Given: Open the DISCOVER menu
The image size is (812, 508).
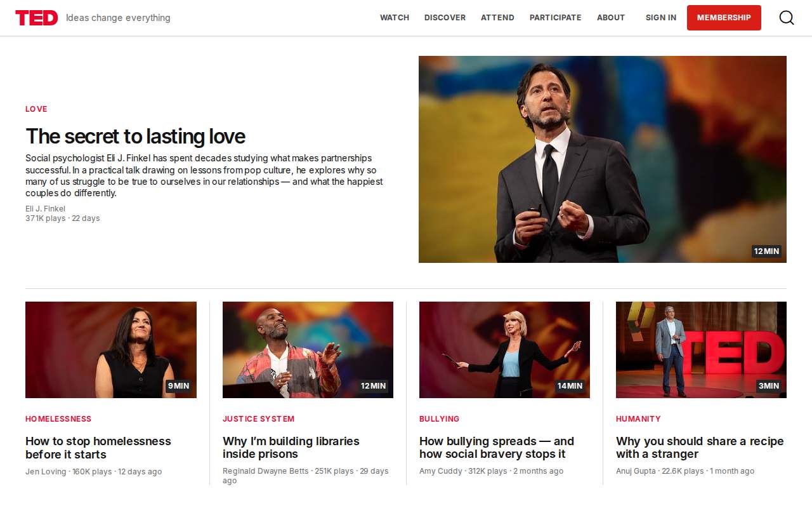Looking at the screenshot, I should [x=445, y=18].
